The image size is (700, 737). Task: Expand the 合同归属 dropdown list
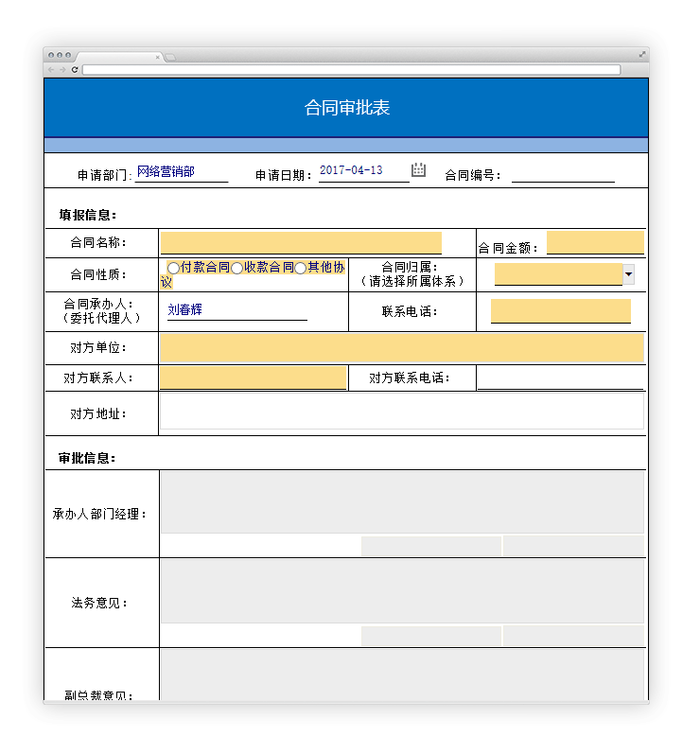click(x=628, y=274)
